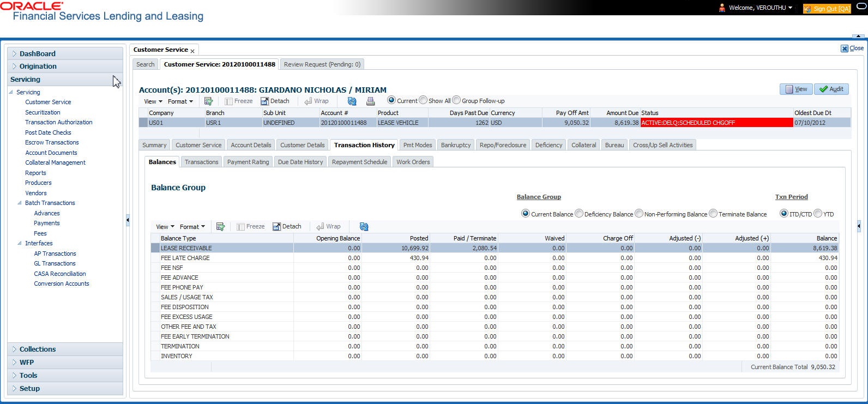Screen dimensions: 868x404
Task: Refresh the Balance Group table
Action: pos(364,226)
